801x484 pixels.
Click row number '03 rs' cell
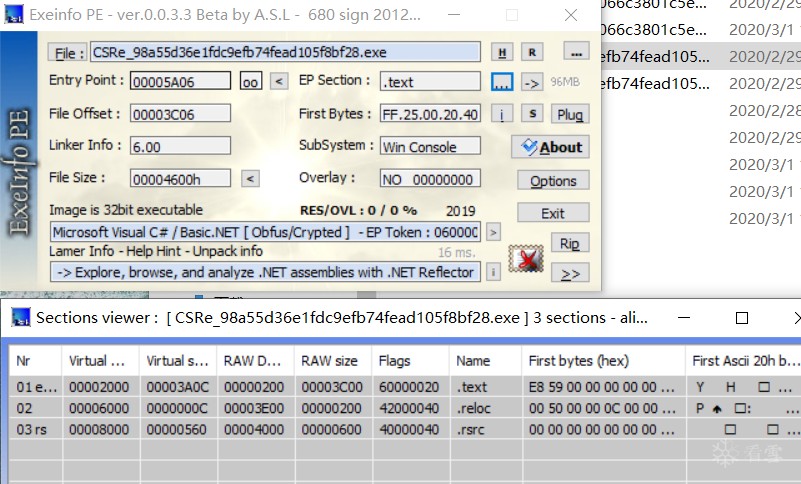31,429
